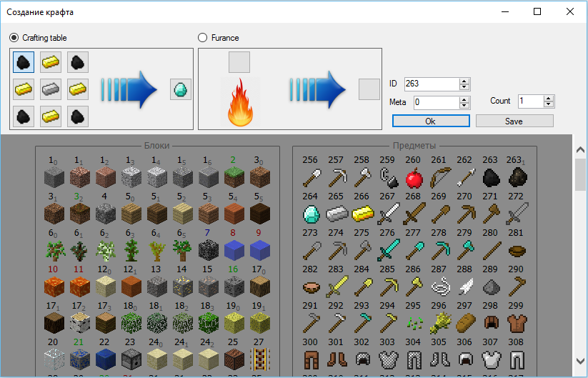Screen dimensions: 588x378
Task: Pick the arrow item 262
Action: pyautogui.click(x=465, y=177)
